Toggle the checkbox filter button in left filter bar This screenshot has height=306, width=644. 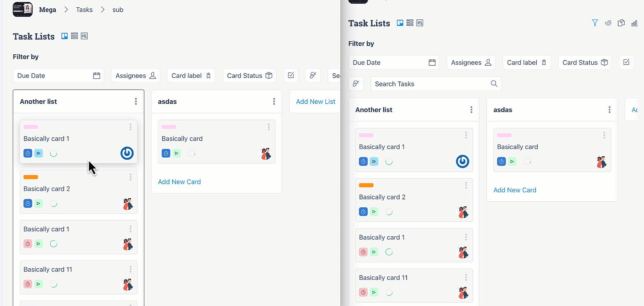pos(291,75)
